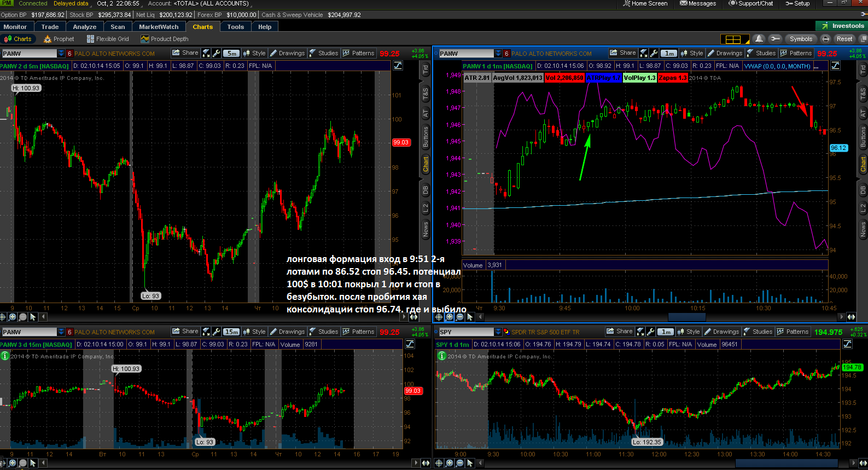Open wrench settings on PANW 1m chart
Screen dimensions: 868x470
[x=654, y=53]
